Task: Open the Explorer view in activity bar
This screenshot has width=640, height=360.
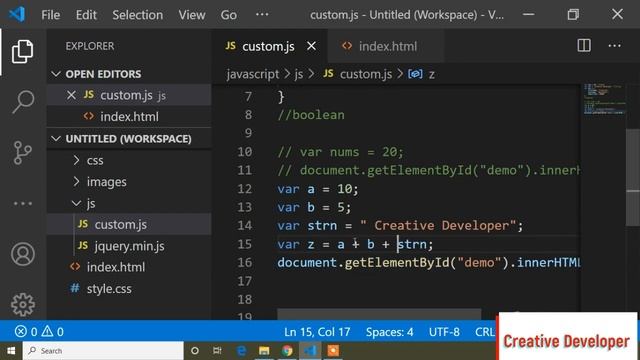Action: click(x=22, y=52)
